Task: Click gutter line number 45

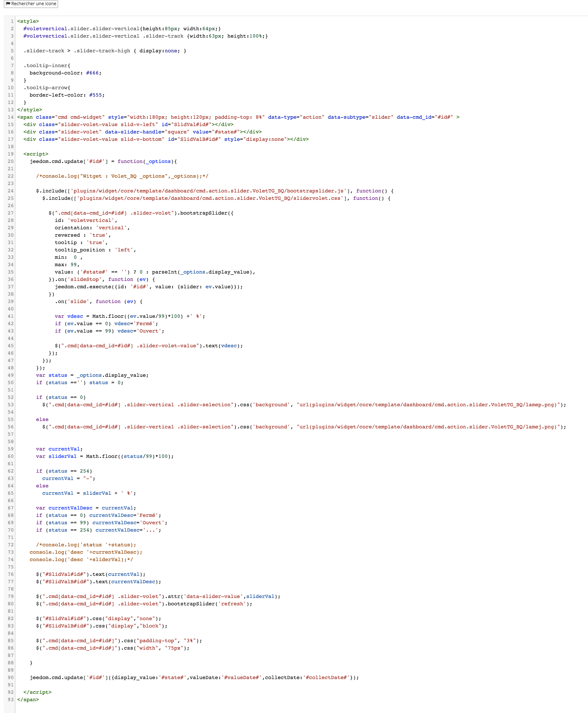Action: (11, 346)
